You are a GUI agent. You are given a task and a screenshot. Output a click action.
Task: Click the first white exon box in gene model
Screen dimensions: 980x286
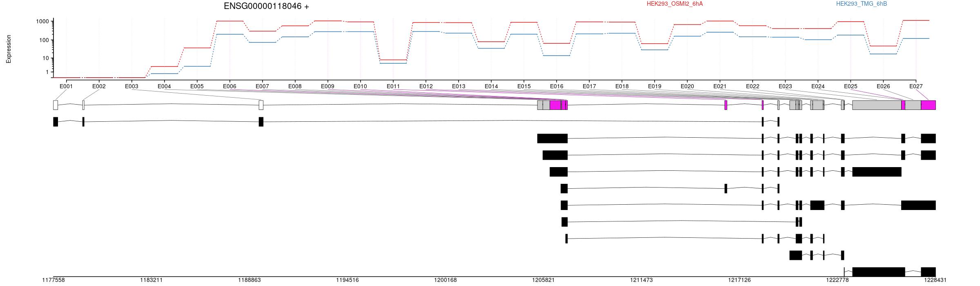(x=56, y=105)
